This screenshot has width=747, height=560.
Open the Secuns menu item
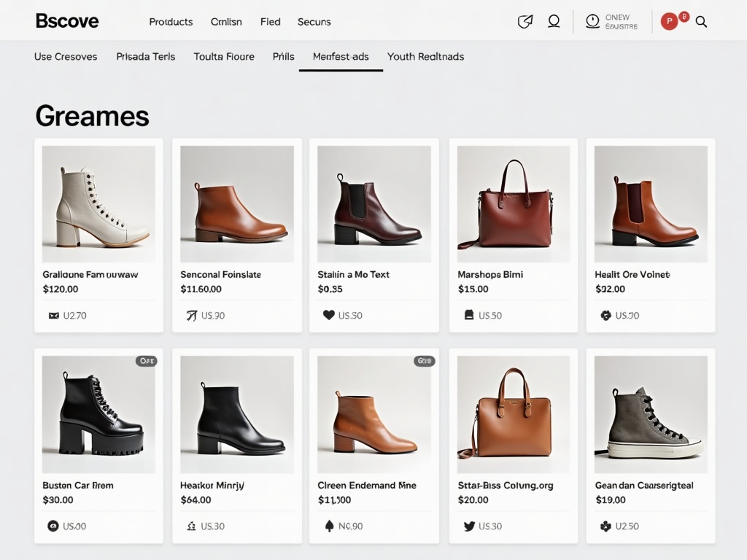tap(314, 22)
